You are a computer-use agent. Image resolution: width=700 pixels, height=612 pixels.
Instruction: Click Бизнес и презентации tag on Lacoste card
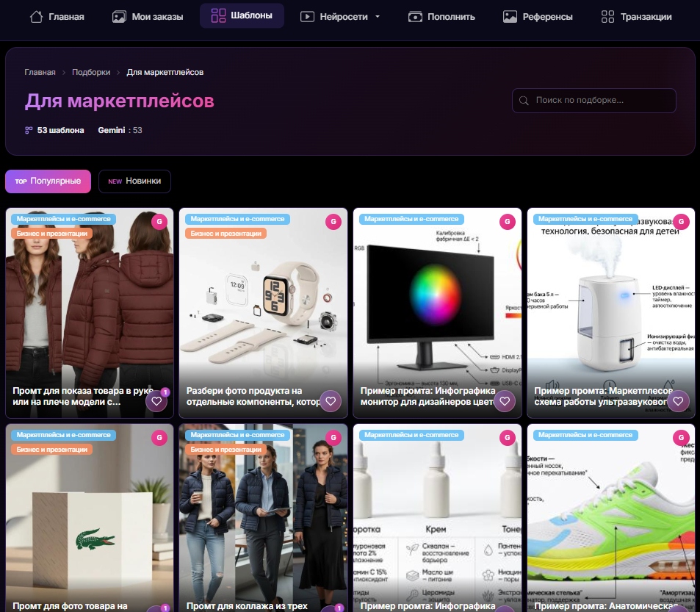click(x=52, y=450)
